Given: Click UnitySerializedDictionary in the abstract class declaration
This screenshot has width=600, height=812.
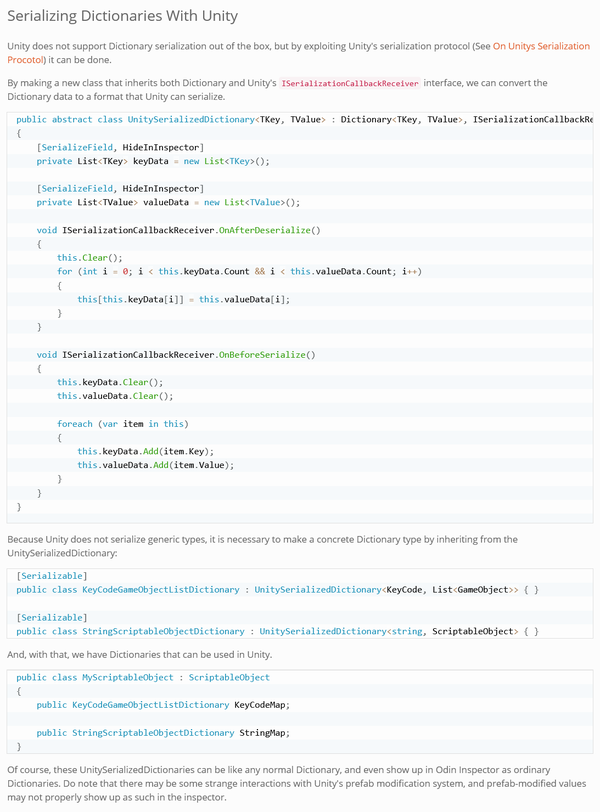Looking at the screenshot, I should click(191, 120).
